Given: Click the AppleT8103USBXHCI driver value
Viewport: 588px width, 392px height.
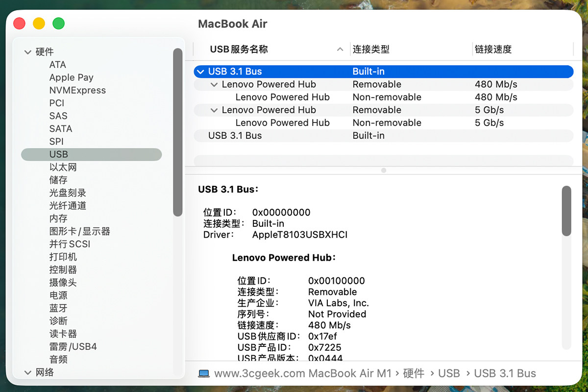Looking at the screenshot, I should pyautogui.click(x=300, y=235).
